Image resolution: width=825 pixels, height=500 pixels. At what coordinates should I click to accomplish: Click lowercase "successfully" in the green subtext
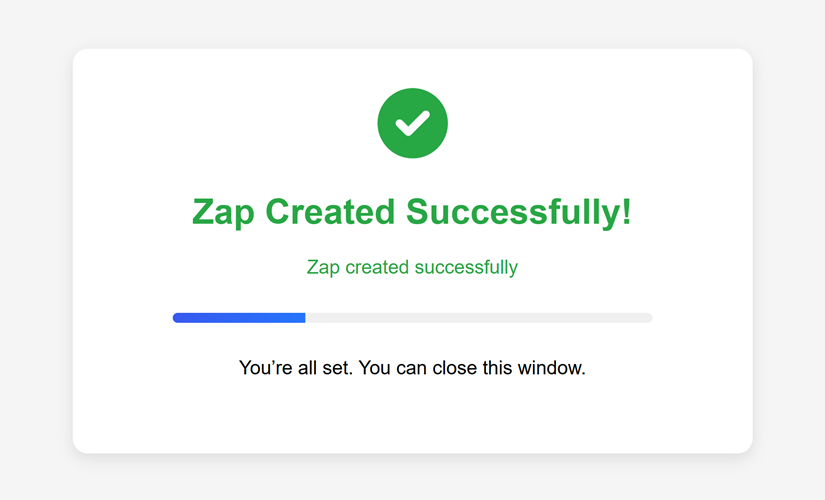[x=466, y=267]
